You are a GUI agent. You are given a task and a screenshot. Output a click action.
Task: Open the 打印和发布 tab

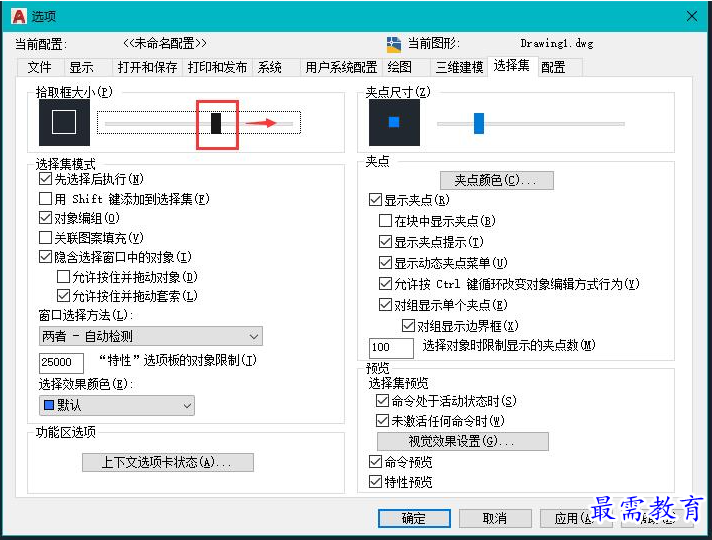(x=217, y=67)
